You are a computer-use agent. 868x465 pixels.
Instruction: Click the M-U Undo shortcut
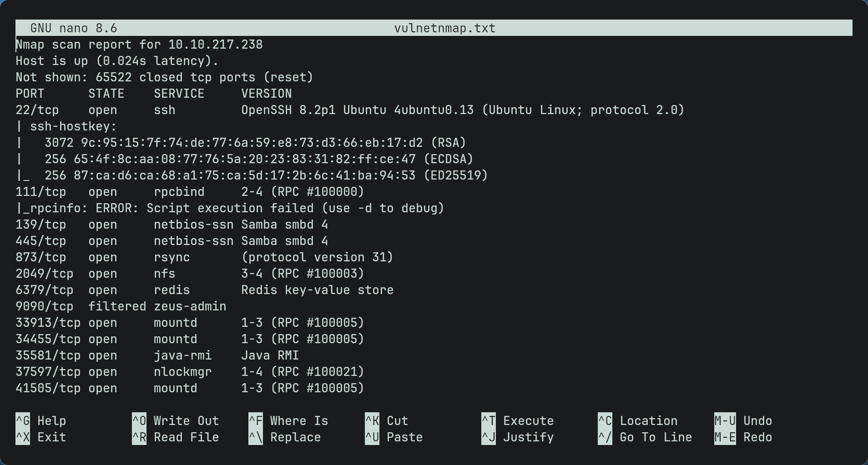pyautogui.click(x=743, y=421)
